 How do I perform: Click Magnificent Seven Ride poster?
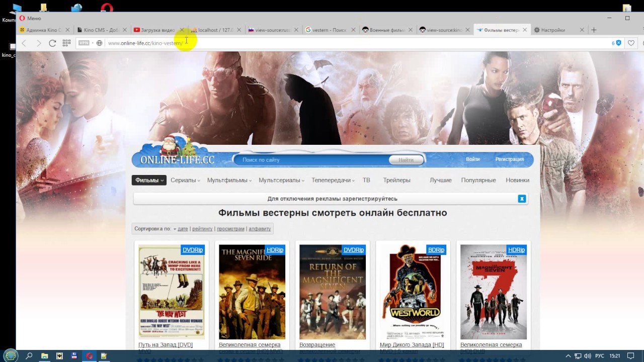coord(252,292)
